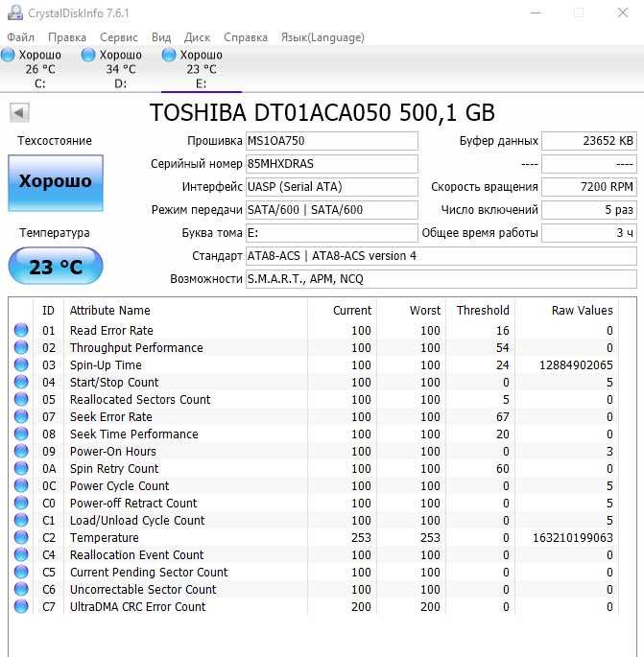The image size is (644, 657).
Task: Select raw value 163210199063 of Temperature
Action: (573, 537)
